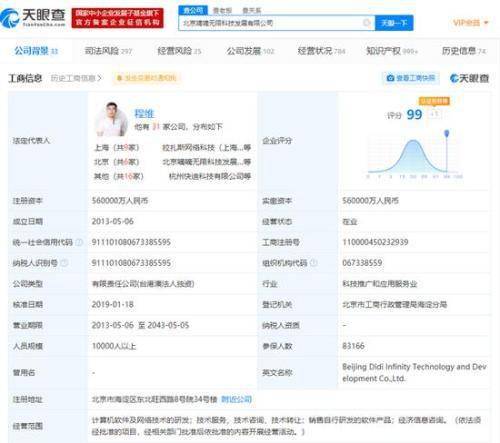This screenshot has height=443, width=500.
Task: Click the help icon beside 统一社会信用代码
Action: click(x=79, y=242)
